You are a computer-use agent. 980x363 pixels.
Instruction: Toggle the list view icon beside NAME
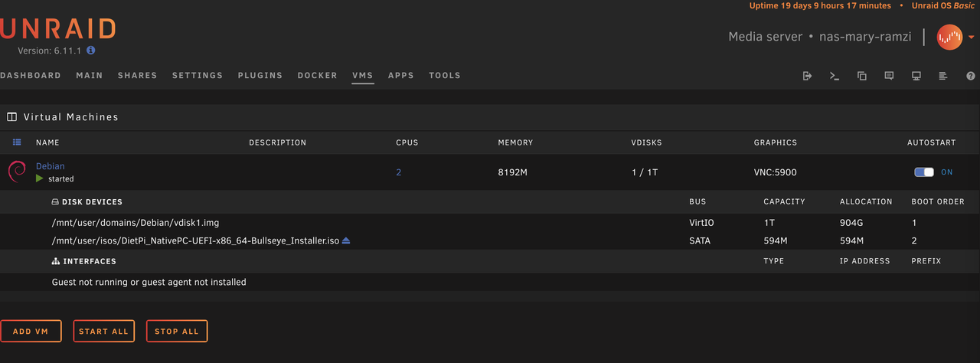[x=17, y=142]
